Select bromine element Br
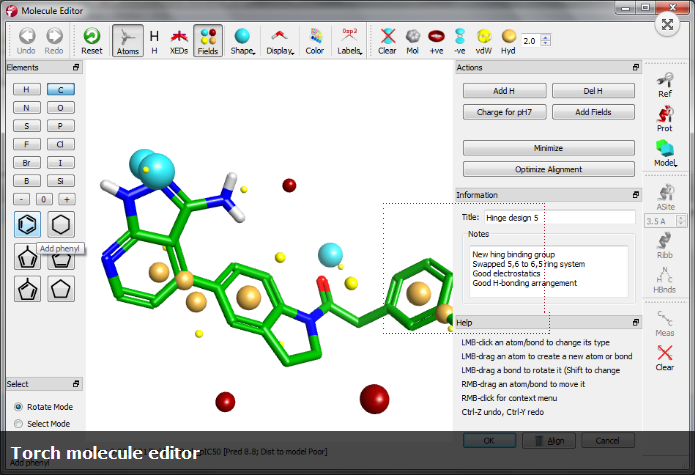Viewport: 695px width, 475px height. click(x=27, y=163)
